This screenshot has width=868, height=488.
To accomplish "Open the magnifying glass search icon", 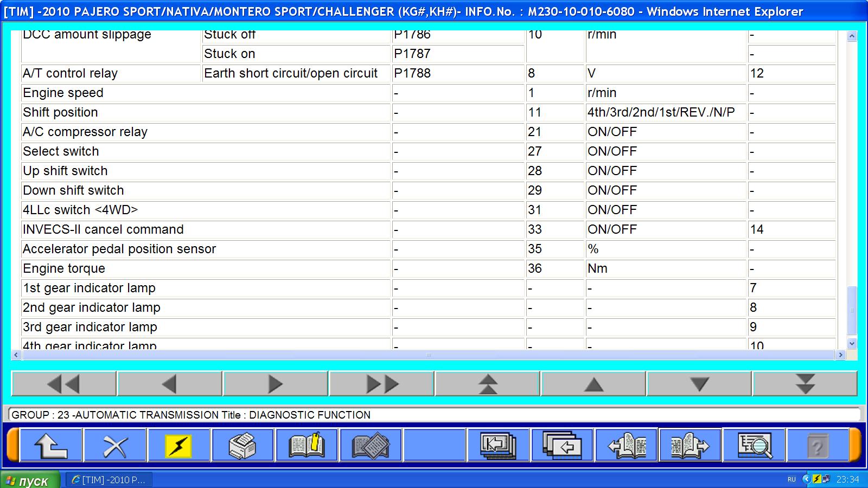I will [x=754, y=446].
